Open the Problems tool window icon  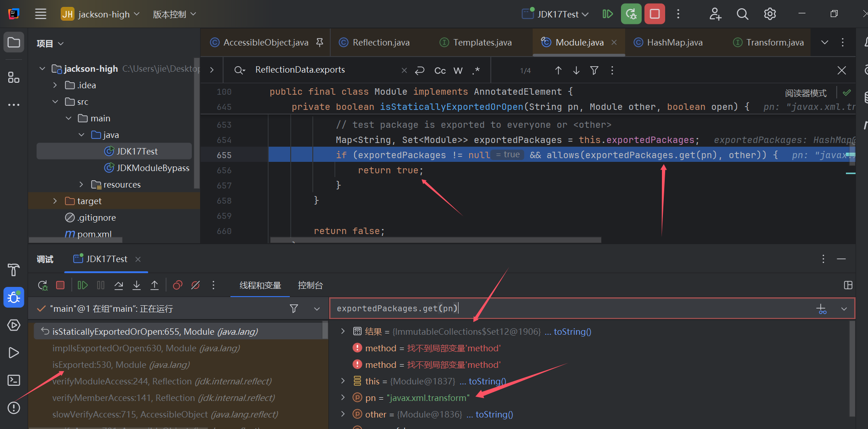click(14, 408)
